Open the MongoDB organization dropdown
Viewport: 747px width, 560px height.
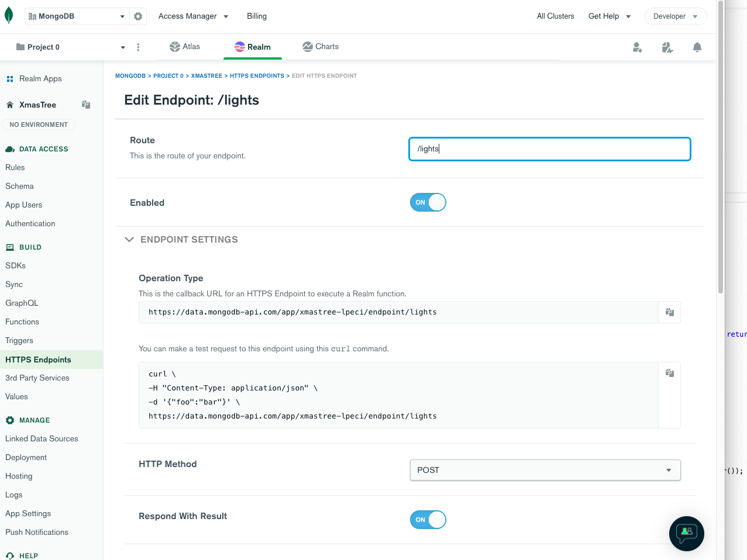(x=77, y=16)
